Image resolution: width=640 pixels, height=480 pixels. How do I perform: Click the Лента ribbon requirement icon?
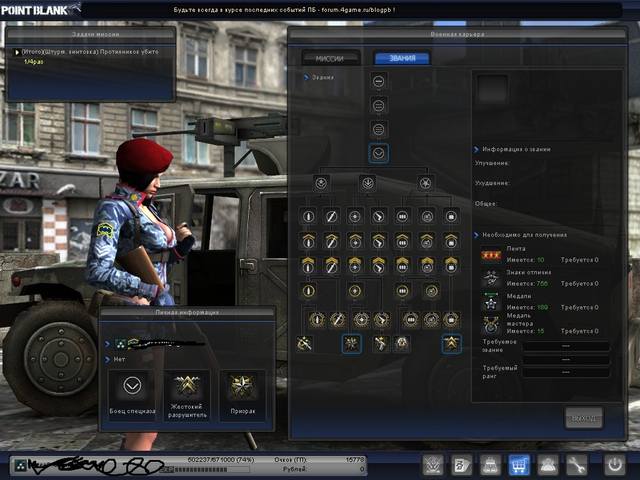click(x=491, y=256)
